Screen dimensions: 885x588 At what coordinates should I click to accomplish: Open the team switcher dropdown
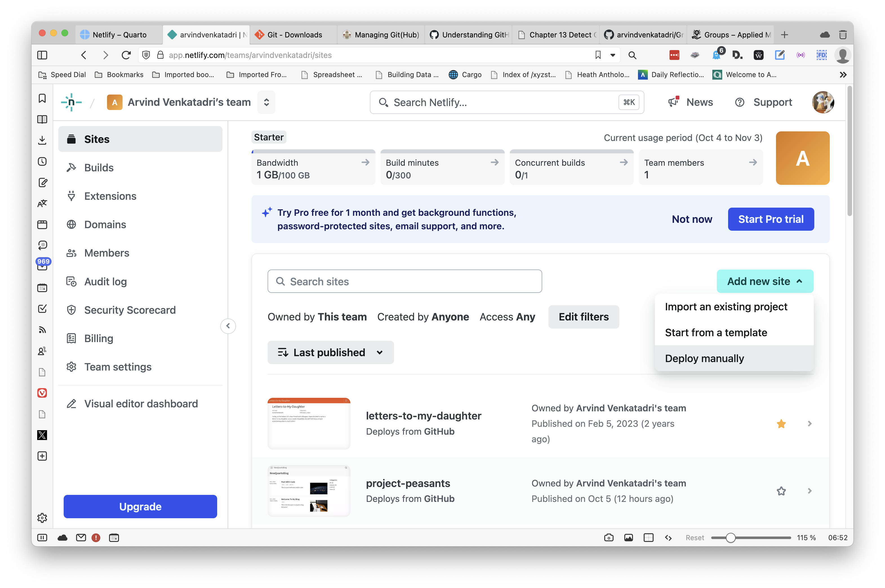(266, 102)
